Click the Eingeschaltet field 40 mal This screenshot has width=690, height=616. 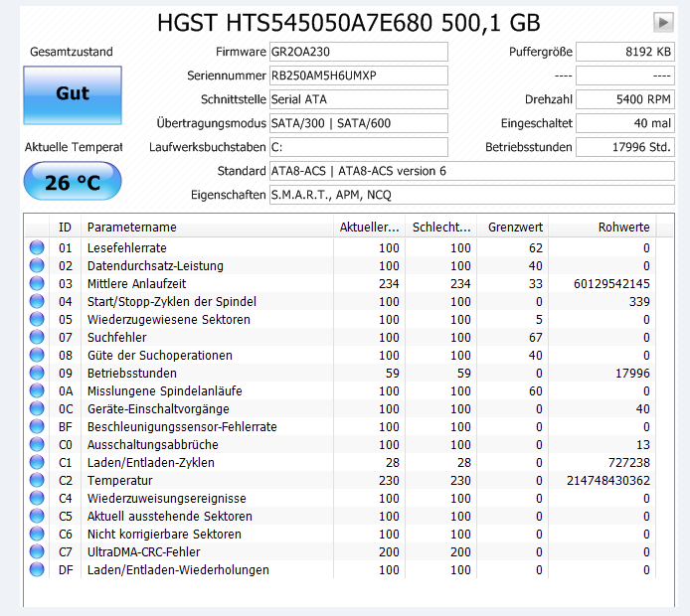[625, 123]
